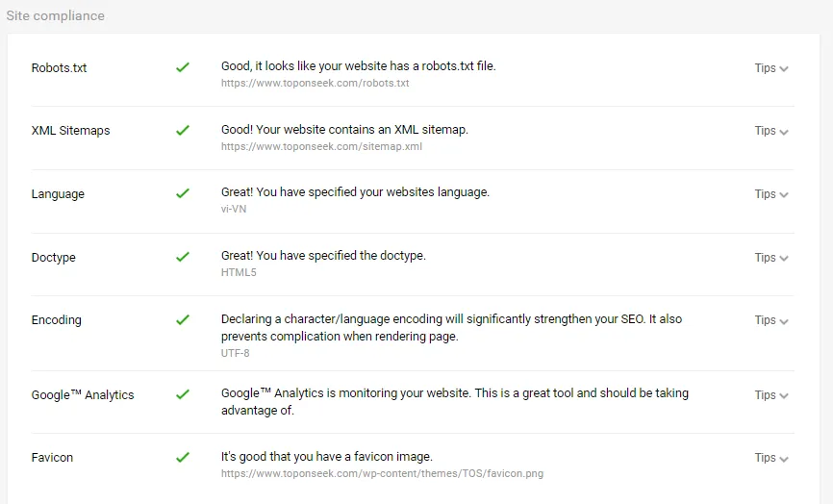This screenshot has width=833, height=504.
Task: Click the green checkmark beside XML Sitemaps
Action: [183, 130]
